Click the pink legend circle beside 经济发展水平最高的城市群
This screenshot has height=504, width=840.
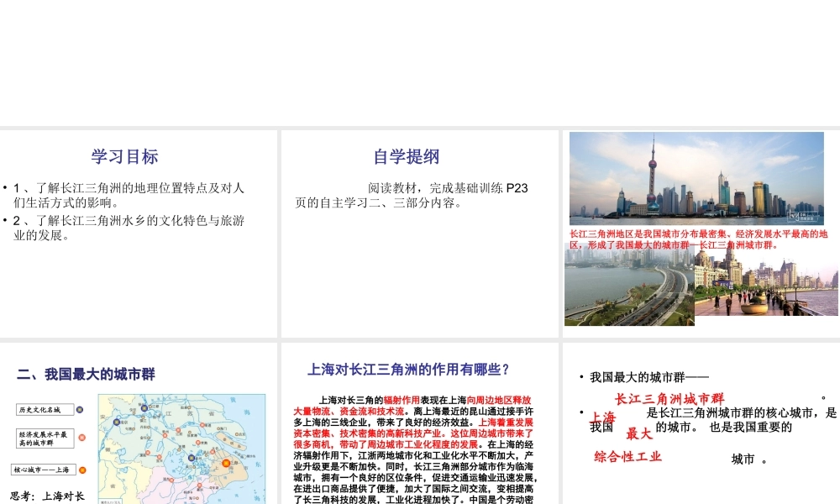click(81, 437)
